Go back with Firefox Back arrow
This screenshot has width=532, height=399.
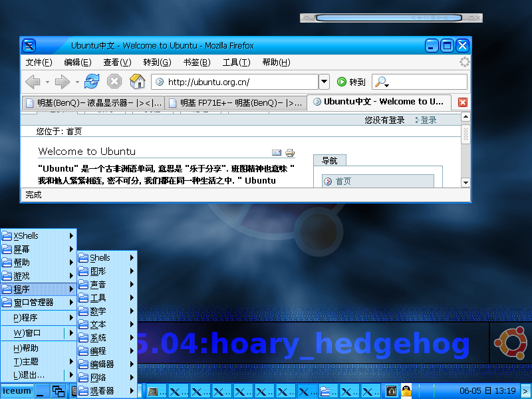[33, 82]
